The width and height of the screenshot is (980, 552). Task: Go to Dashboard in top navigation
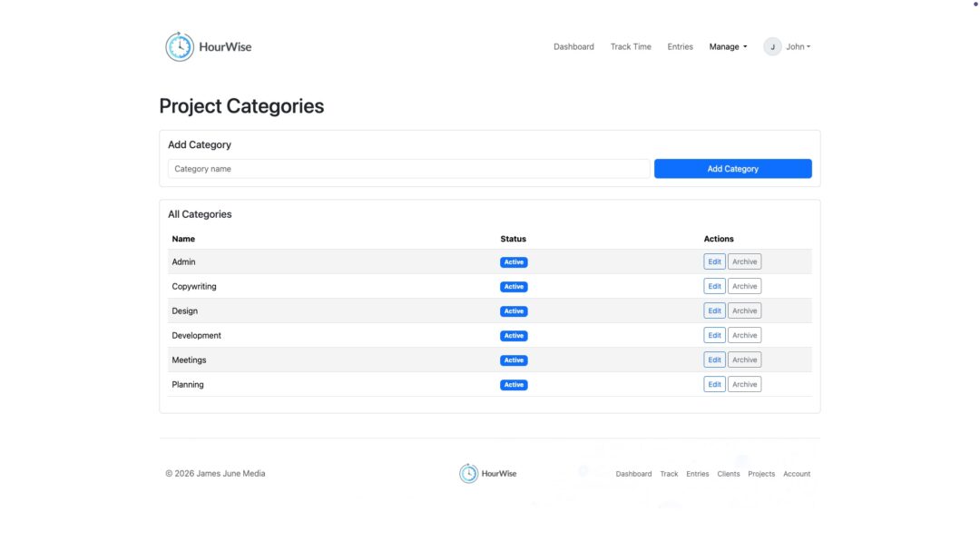pos(573,47)
